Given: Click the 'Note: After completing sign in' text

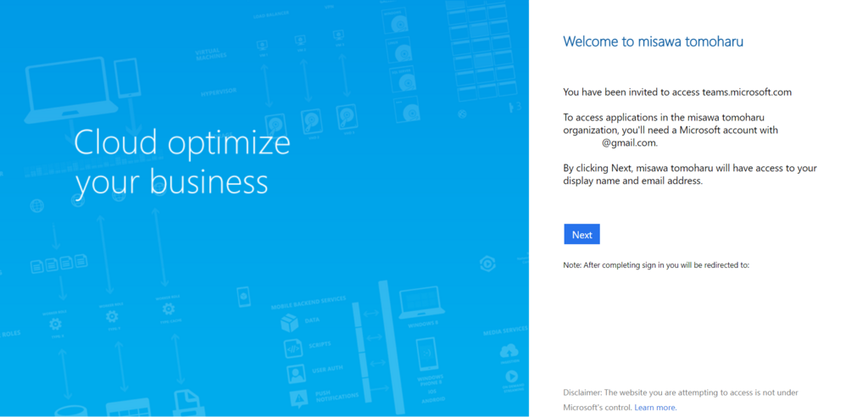Looking at the screenshot, I should point(656,265).
